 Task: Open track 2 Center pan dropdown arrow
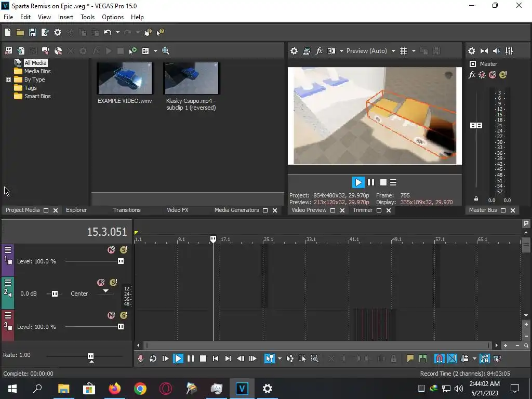coord(105,291)
